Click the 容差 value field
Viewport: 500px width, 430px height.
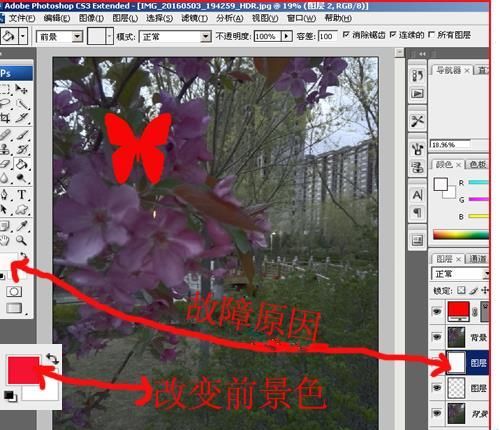[x=327, y=36]
